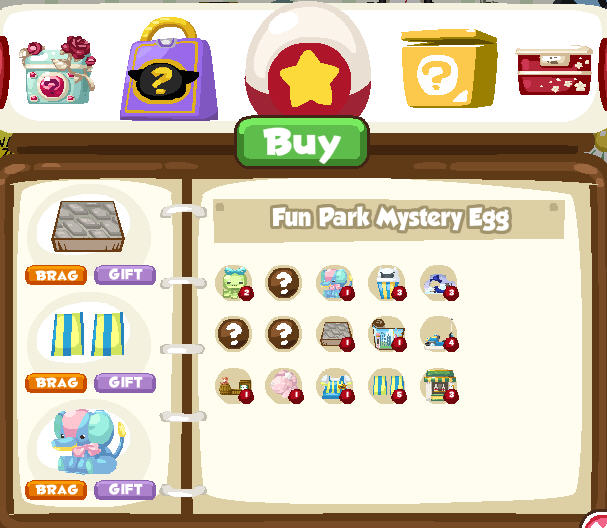
Task: Select the red bento mystery box
Action: click(554, 71)
